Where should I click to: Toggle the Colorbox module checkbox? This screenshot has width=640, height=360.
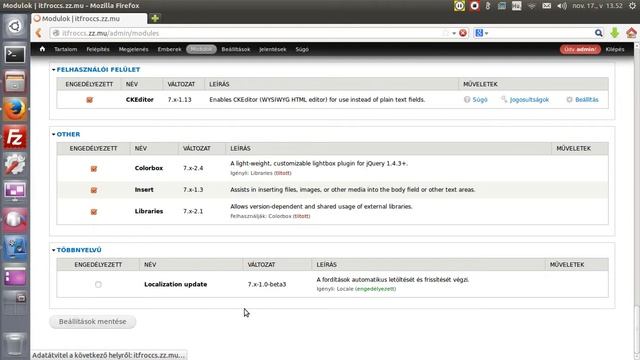point(93,169)
